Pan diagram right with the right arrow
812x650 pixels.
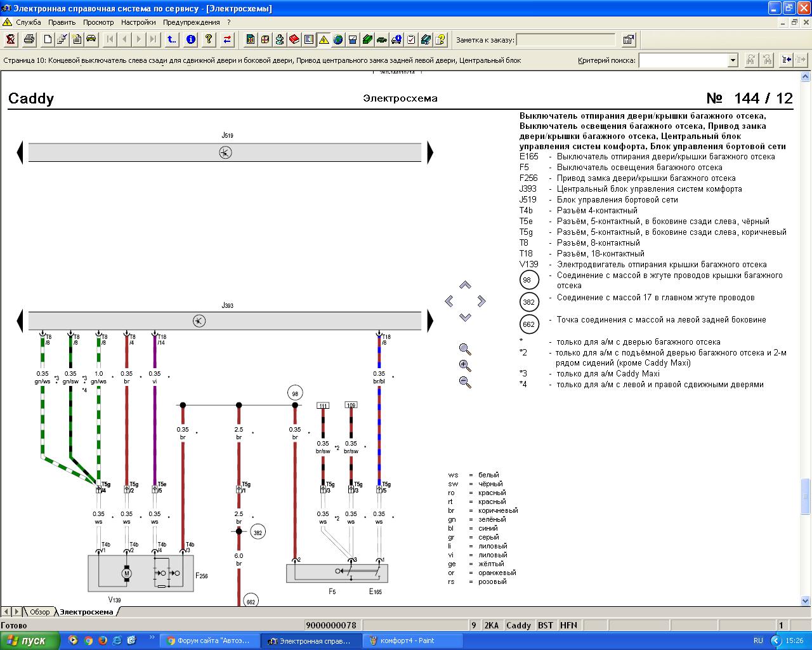(x=481, y=300)
